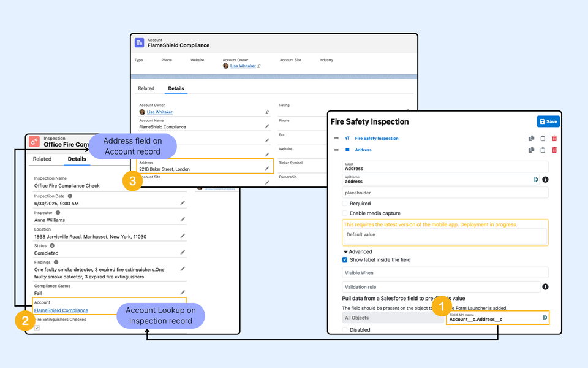The width and height of the screenshot is (588, 368).
Task: Click the duplicate icon on the Fire Safety Inspection row
Action: click(x=531, y=139)
